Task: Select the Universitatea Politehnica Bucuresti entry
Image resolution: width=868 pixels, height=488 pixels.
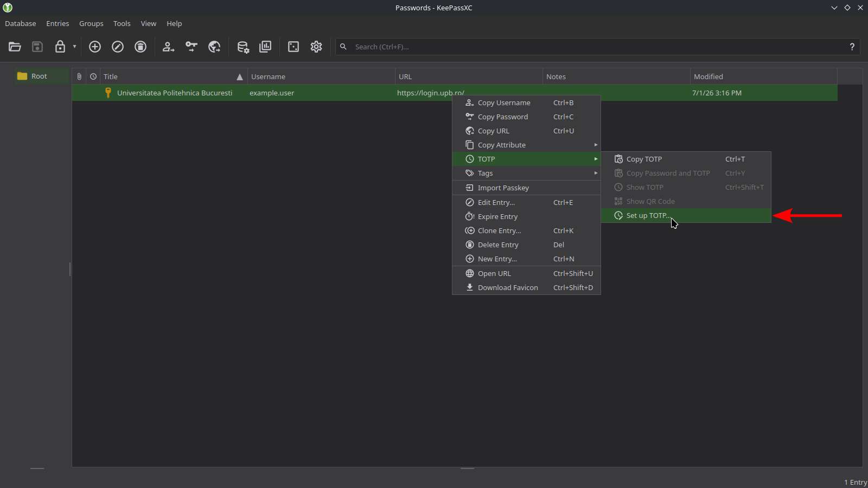Action: point(175,93)
